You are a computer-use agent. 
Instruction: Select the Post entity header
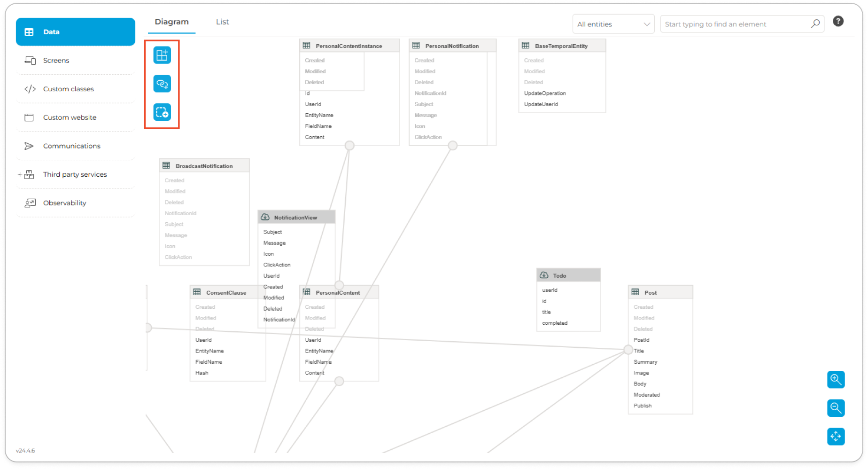click(660, 292)
